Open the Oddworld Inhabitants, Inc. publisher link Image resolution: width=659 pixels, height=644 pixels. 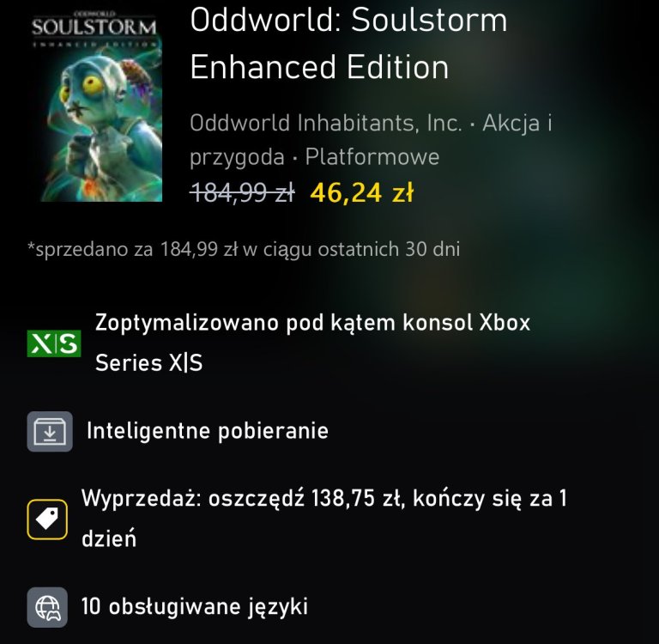(x=326, y=123)
